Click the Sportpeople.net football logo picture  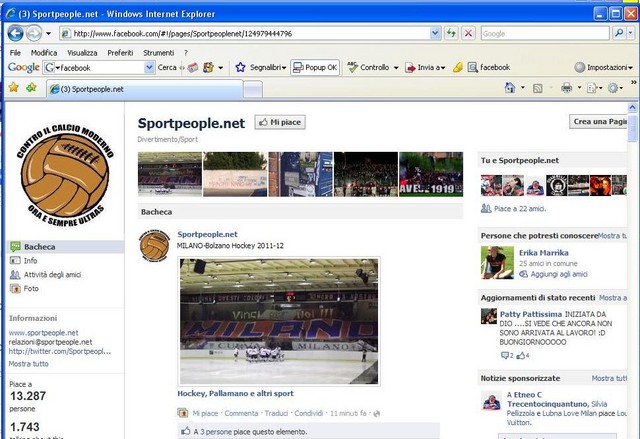click(65, 175)
